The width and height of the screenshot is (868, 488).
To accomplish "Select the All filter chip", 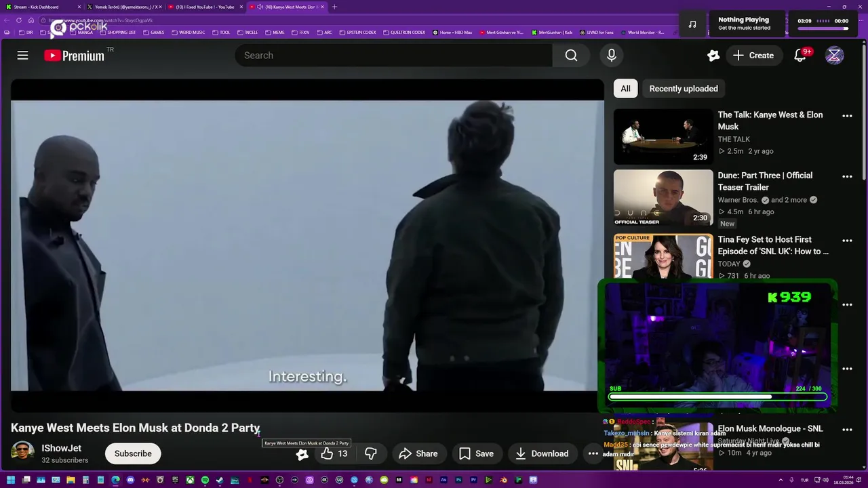I will pos(625,89).
